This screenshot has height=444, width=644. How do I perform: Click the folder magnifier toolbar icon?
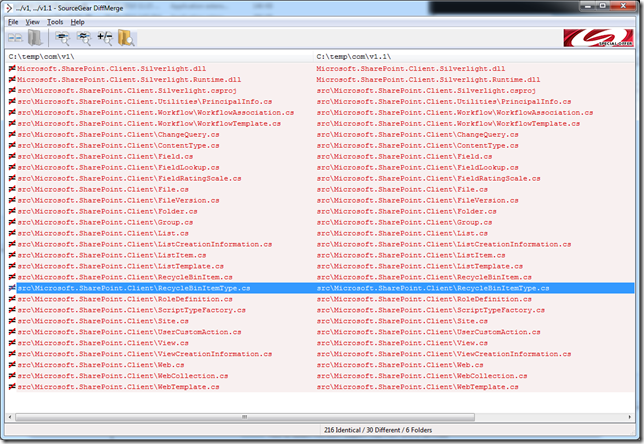click(x=126, y=38)
